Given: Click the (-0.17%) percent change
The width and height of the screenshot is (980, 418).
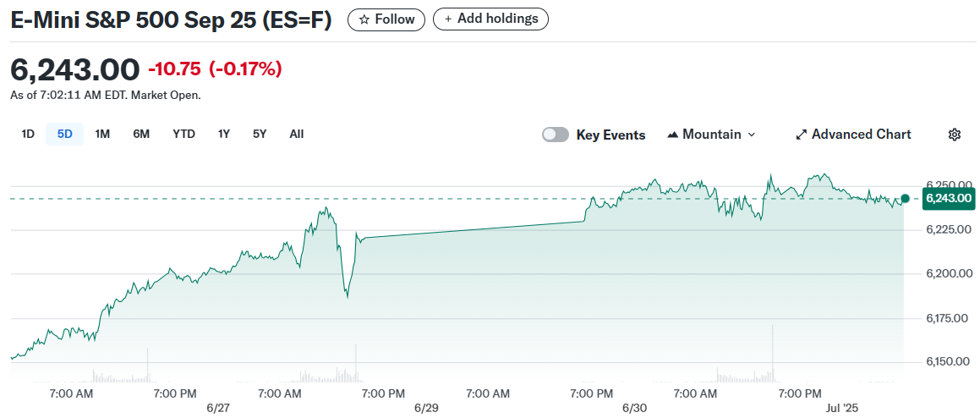Looking at the screenshot, I should pos(245,69).
